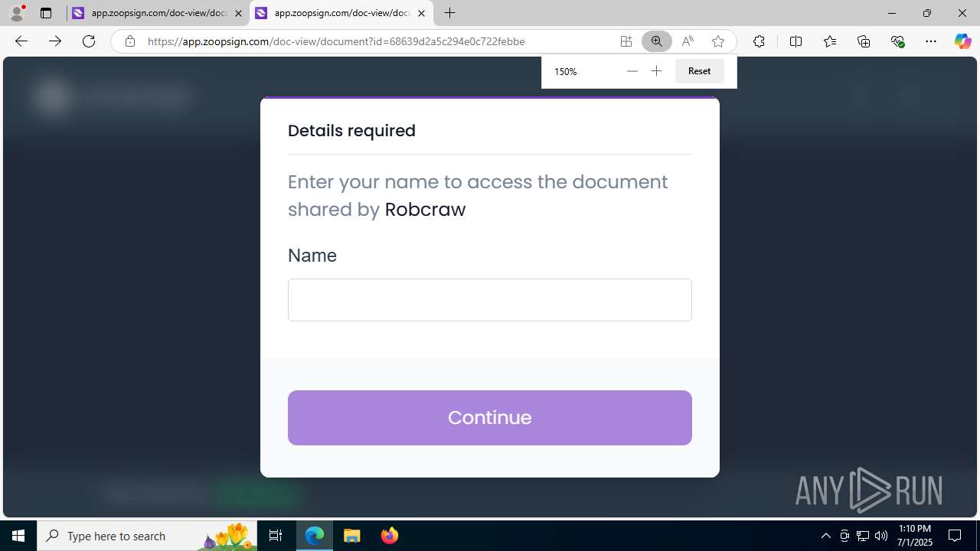Screen dimensions: 980x551
Task: Close the second zoopsign tab
Action: tap(421, 13)
